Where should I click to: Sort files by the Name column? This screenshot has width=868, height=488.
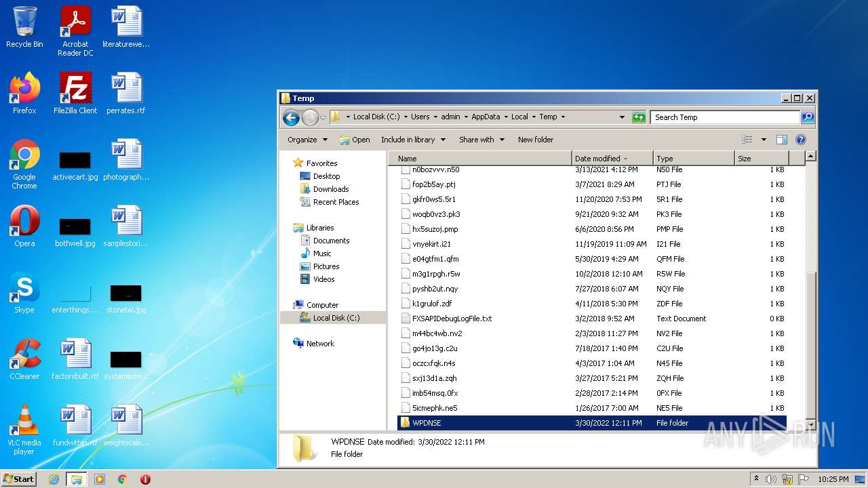[481, 159]
